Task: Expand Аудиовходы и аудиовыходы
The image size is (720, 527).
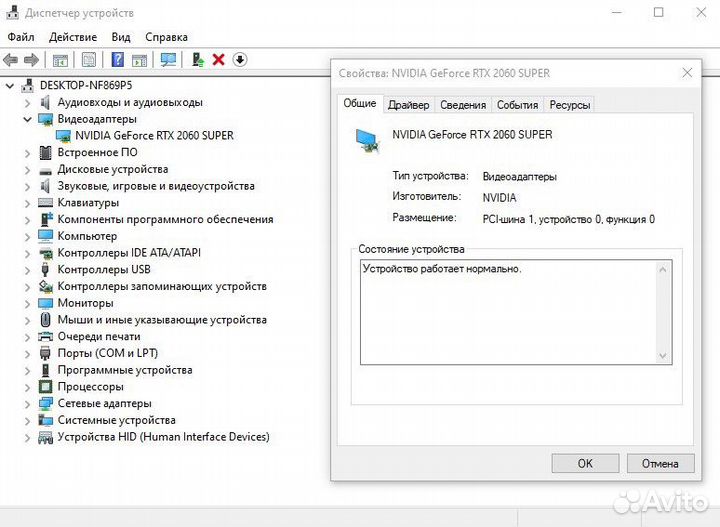Action: pos(28,103)
